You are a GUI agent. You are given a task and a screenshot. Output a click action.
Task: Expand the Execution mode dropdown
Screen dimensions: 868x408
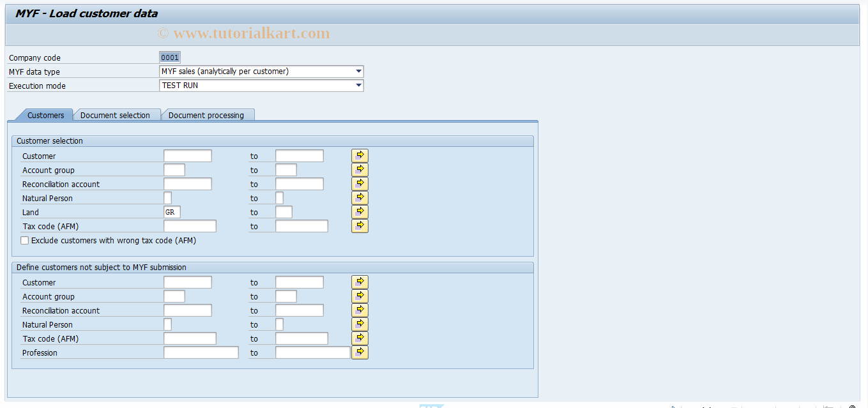(x=358, y=86)
